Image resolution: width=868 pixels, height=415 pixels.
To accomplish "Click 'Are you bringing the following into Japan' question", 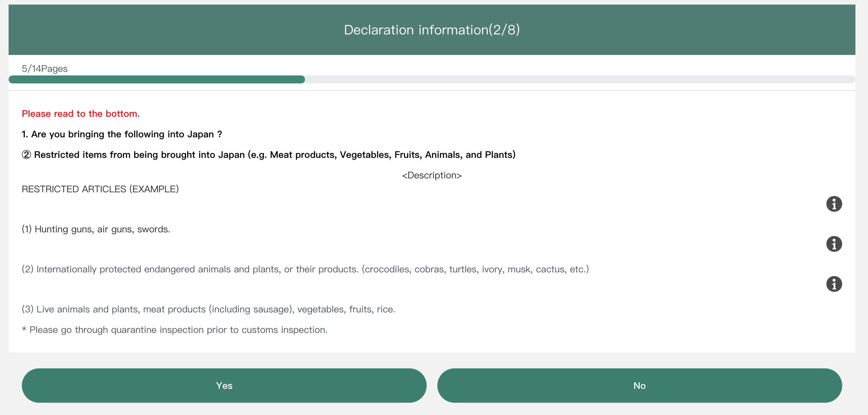I will coord(122,134).
